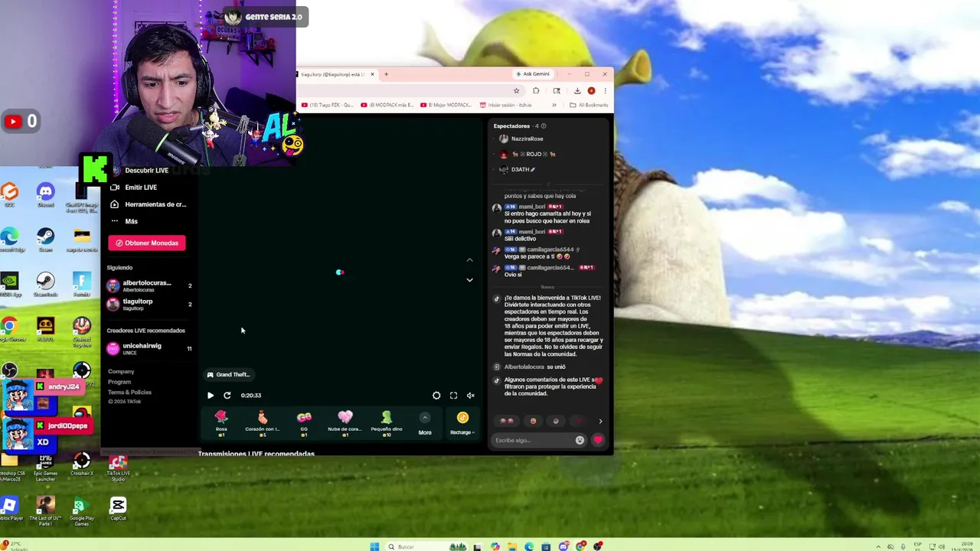Image resolution: width=980 pixels, height=551 pixels.
Task: Open viewer D3ATH profile
Action: click(x=517, y=169)
